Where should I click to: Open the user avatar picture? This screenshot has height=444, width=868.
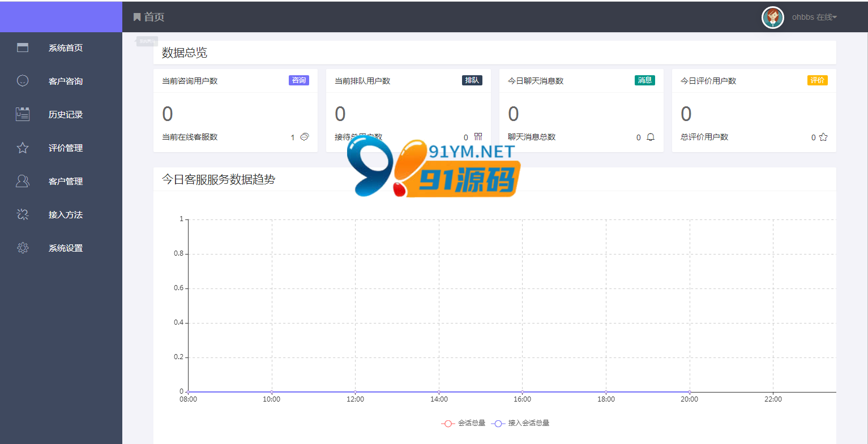[773, 18]
